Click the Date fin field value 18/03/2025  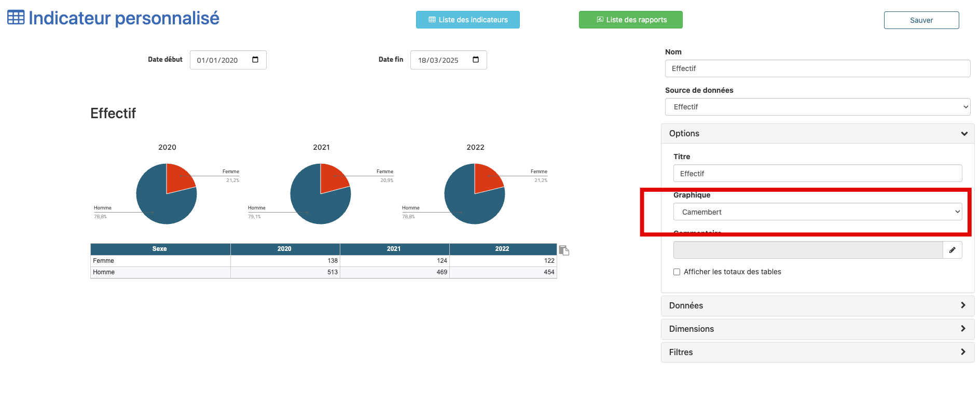438,60
